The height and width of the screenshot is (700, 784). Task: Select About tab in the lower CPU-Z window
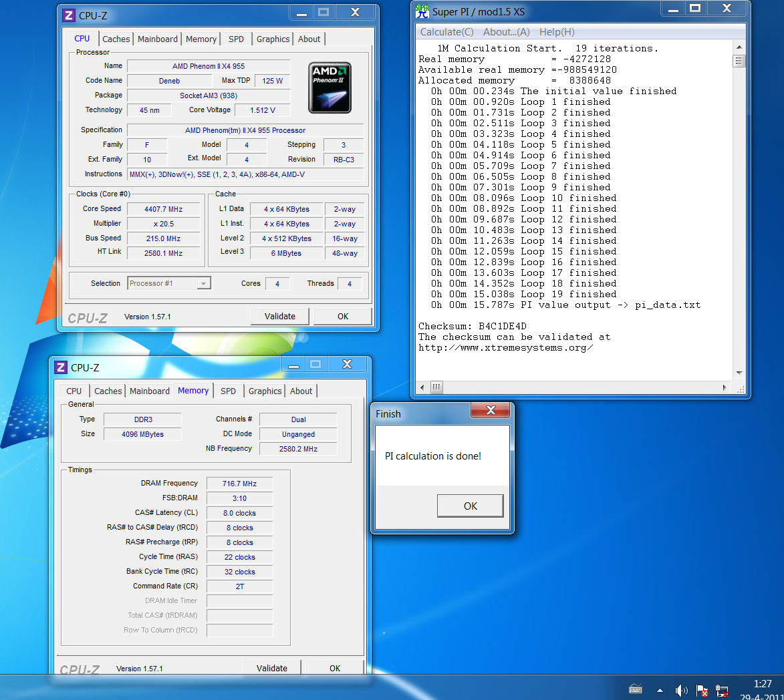click(301, 391)
